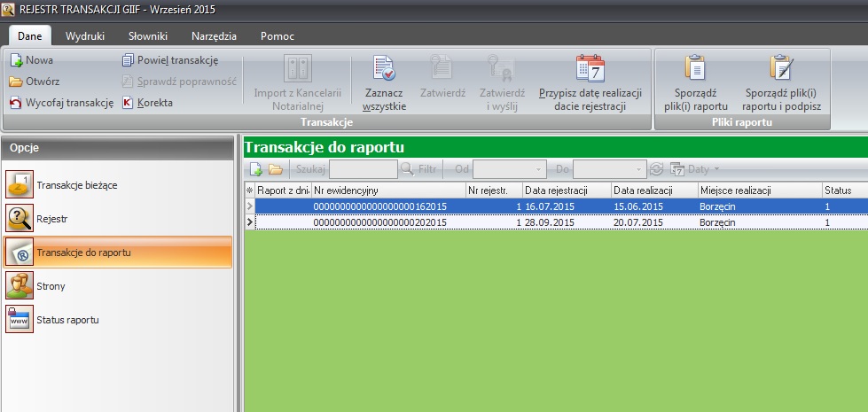Click the new-record icon above the table
The image size is (868, 412).
pyautogui.click(x=255, y=169)
